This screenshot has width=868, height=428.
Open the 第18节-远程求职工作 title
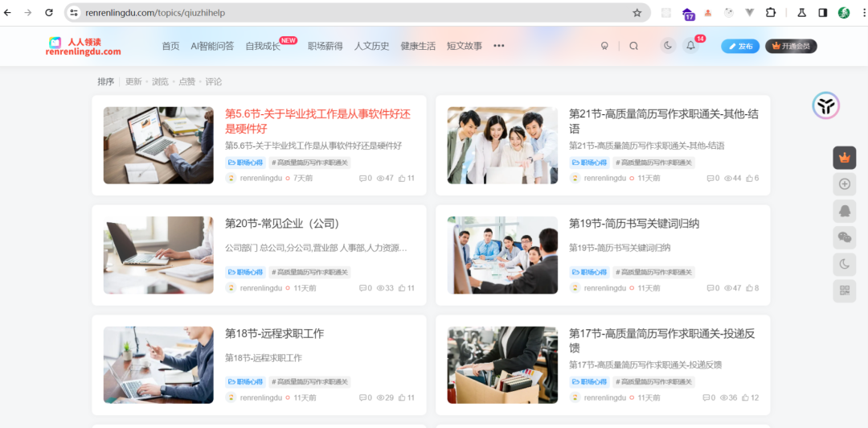point(275,333)
